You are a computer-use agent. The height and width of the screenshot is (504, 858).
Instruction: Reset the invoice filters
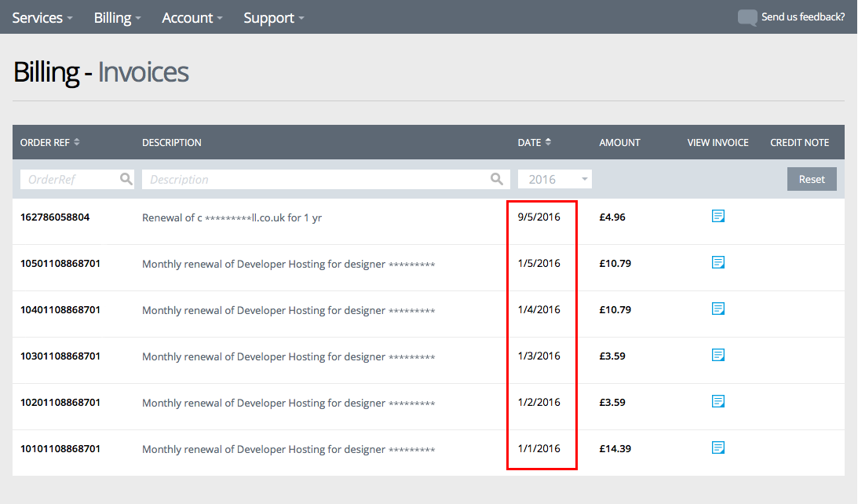point(812,179)
